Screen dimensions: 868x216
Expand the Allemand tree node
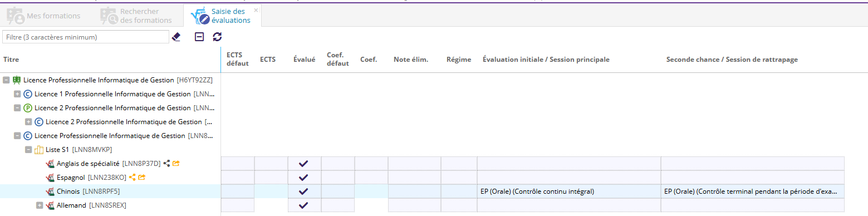point(40,205)
